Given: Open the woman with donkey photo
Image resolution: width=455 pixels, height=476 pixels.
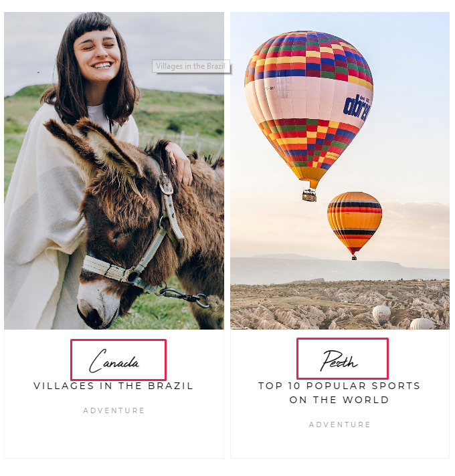Looking at the screenshot, I should (x=114, y=170).
